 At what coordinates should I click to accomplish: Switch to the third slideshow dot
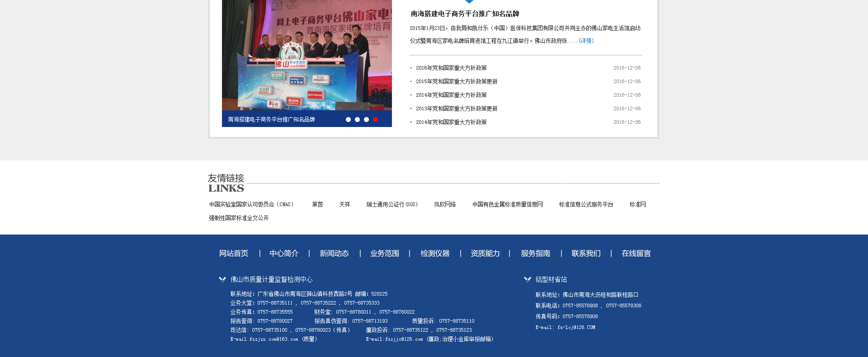click(x=366, y=119)
